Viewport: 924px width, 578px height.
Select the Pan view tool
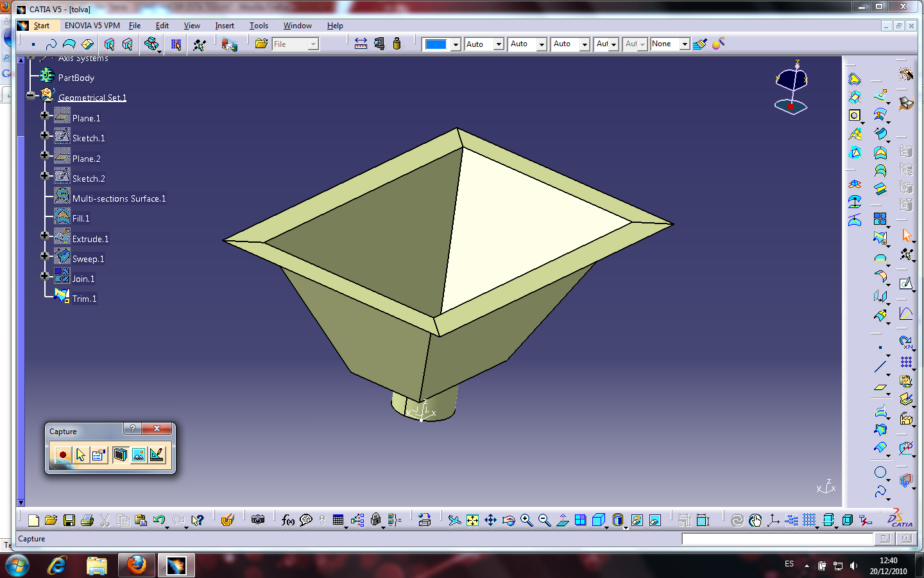[x=490, y=520]
